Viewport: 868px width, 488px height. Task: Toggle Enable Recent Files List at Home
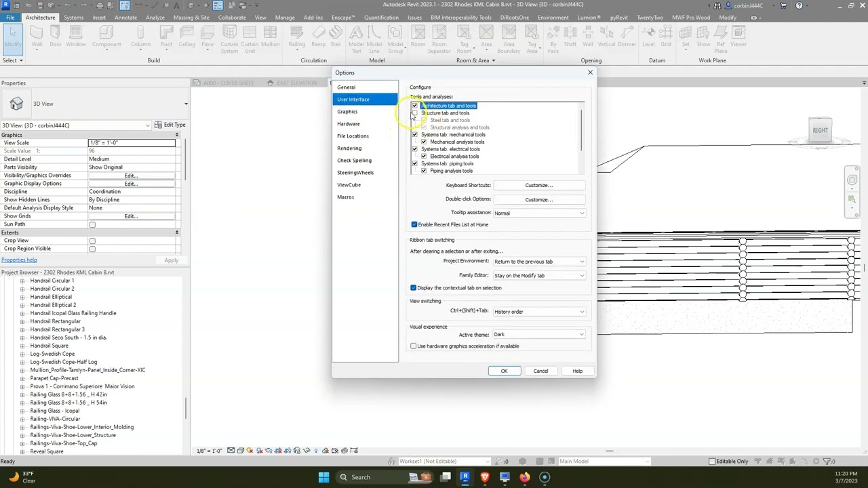tap(414, 224)
